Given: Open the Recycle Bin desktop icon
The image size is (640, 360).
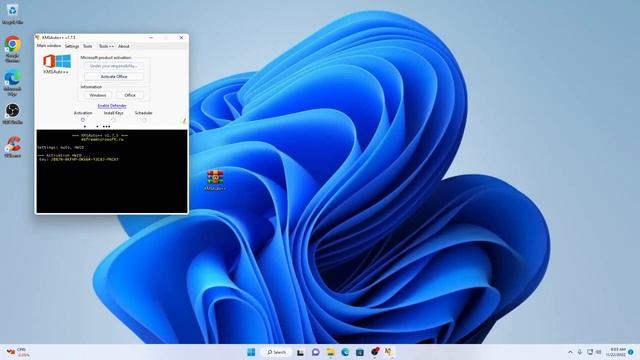Looking at the screenshot, I should click(12, 14).
